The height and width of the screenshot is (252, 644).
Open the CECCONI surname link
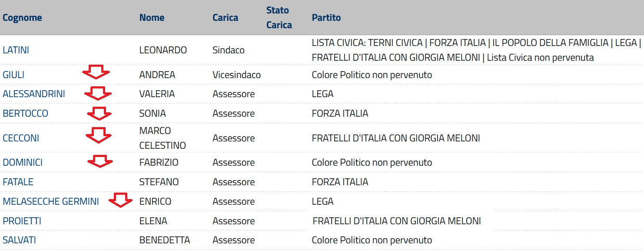[21, 138]
